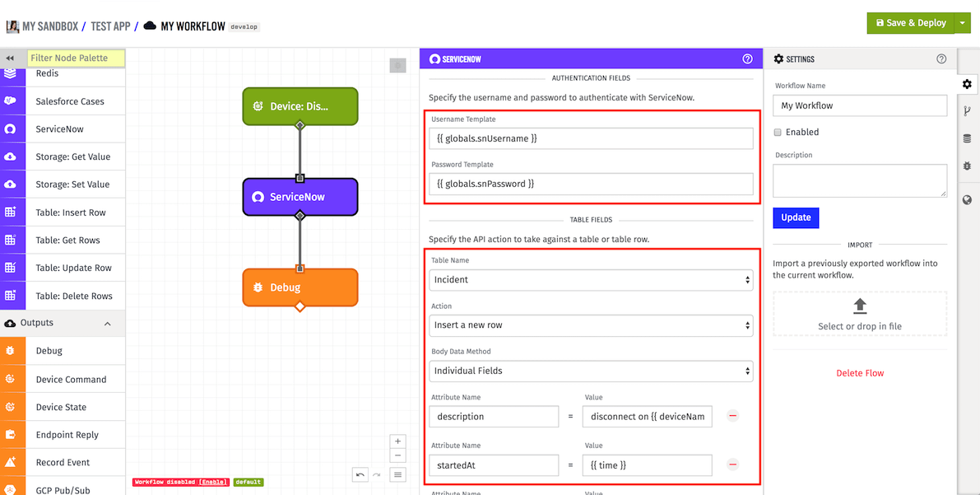
Task: Click the Endpoint Reply node icon
Action: (10, 434)
